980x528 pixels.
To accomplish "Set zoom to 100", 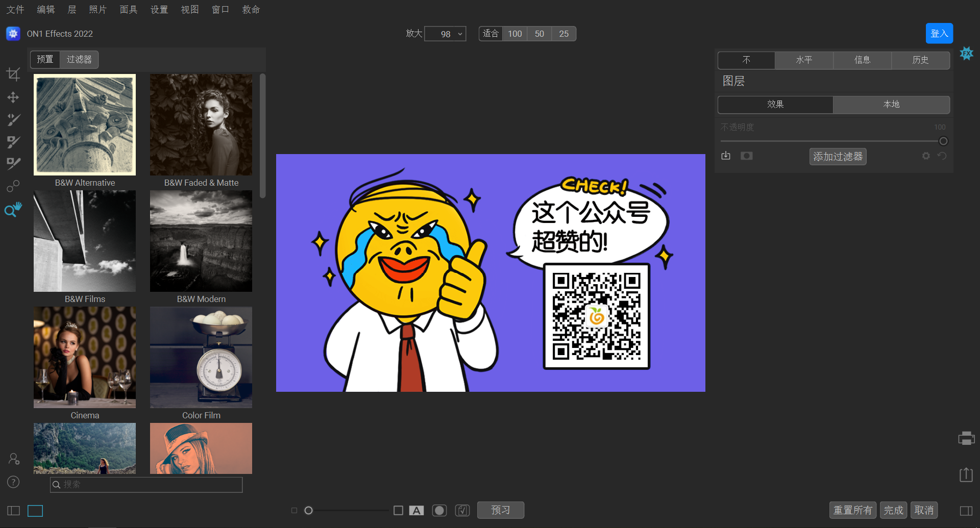I will (x=515, y=34).
